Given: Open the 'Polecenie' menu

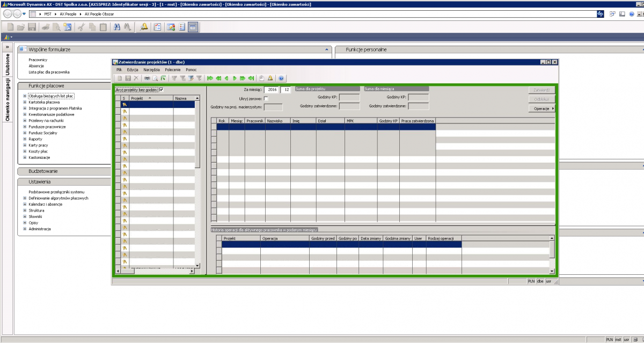Looking at the screenshot, I should click(172, 70).
